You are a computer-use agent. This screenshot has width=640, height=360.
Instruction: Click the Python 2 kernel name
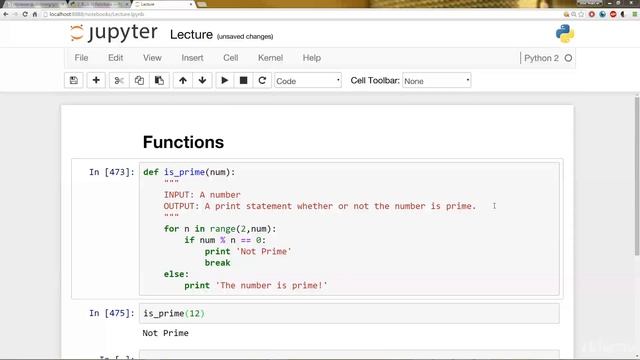pos(541,58)
